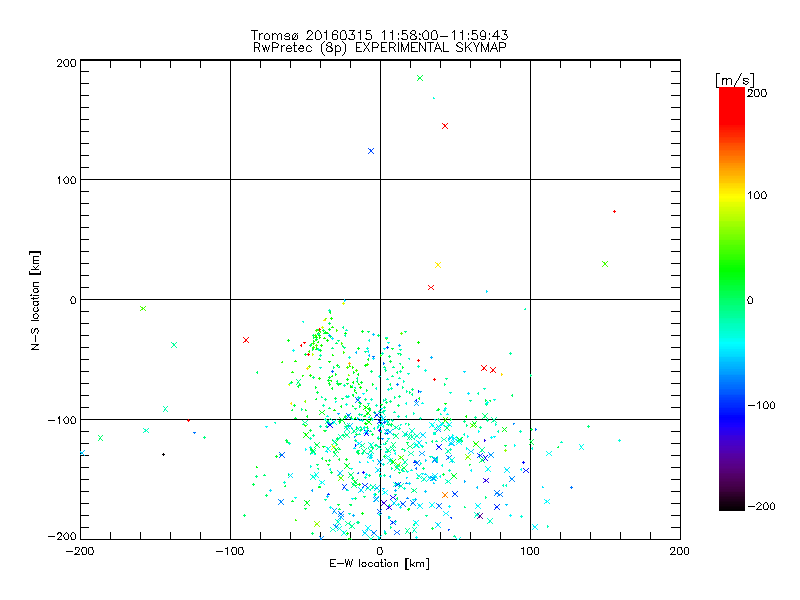Select the red X marker near N-S 145
Image resolution: width=800 pixels, height=600 pixels.
tap(445, 126)
